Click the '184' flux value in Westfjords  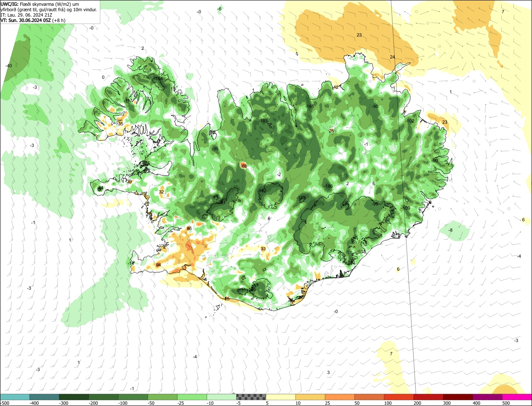click(x=158, y=78)
